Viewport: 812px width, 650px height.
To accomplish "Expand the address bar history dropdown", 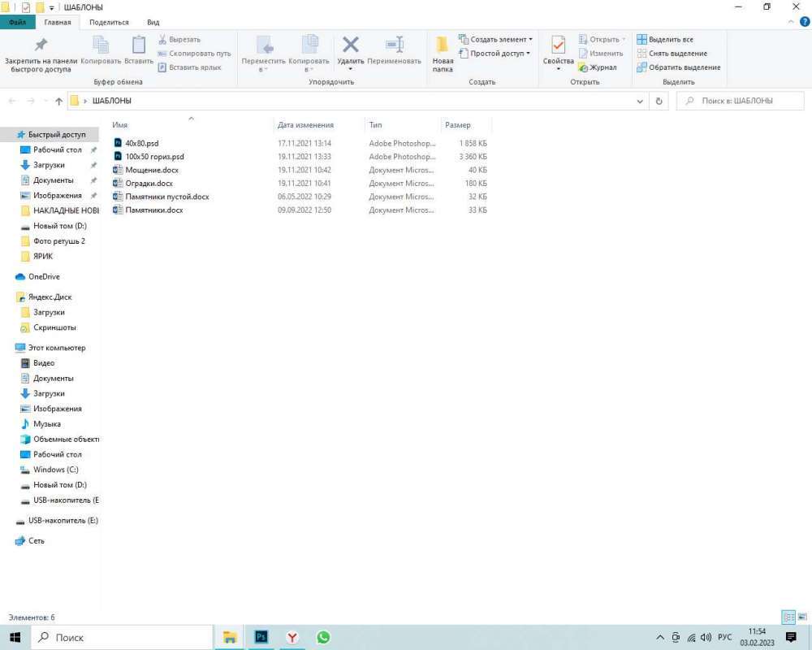I will point(640,102).
